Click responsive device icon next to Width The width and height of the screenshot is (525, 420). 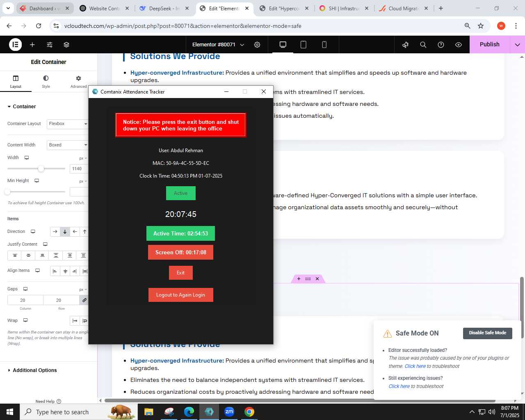coord(27,158)
